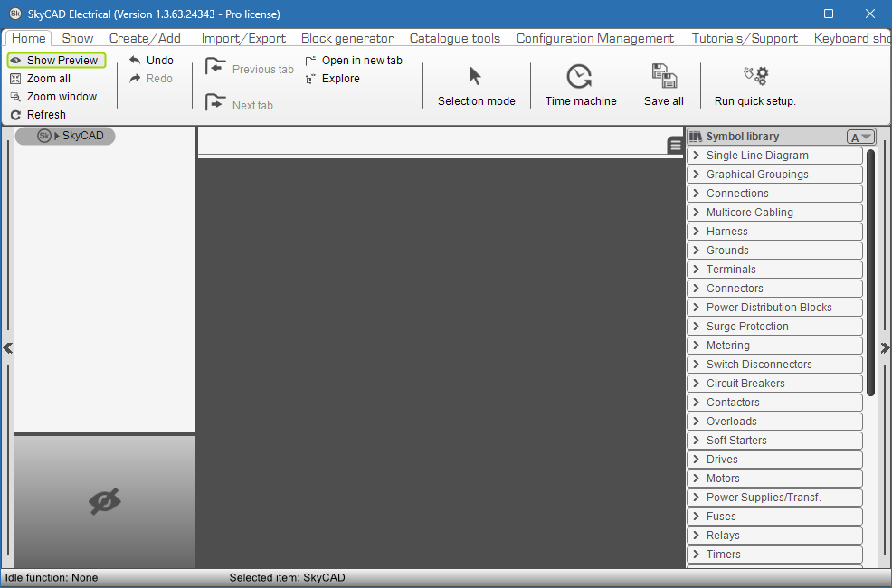Activate the Zoom window tool

tap(15, 97)
